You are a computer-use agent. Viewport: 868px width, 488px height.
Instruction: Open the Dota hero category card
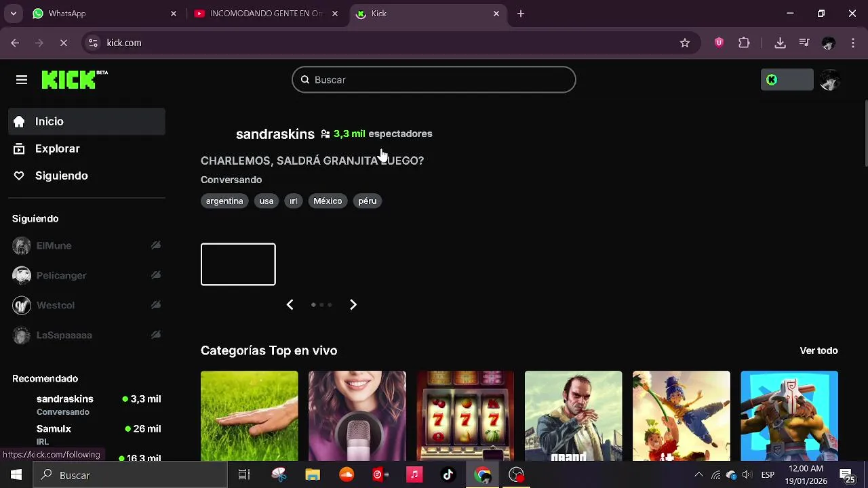789,415
